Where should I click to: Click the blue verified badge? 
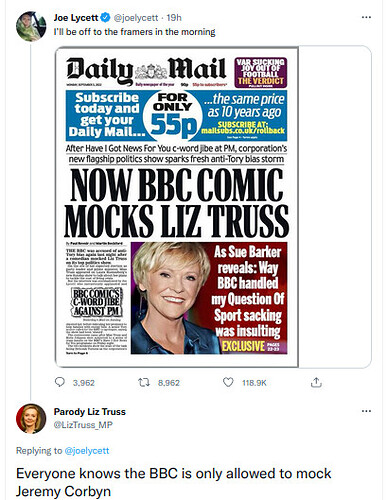pyautogui.click(x=106, y=17)
